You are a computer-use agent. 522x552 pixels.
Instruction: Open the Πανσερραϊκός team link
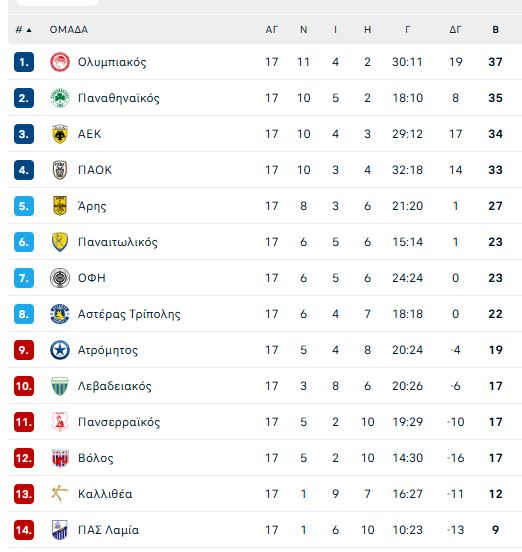119,422
